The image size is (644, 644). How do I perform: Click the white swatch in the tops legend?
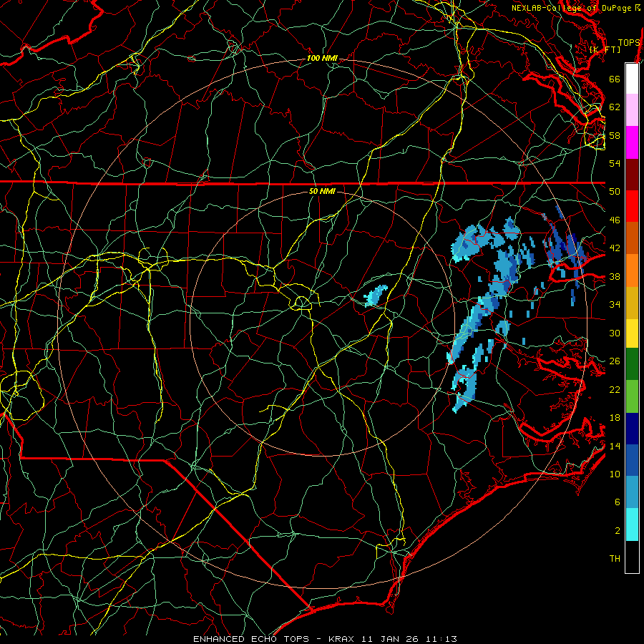[x=632, y=79]
